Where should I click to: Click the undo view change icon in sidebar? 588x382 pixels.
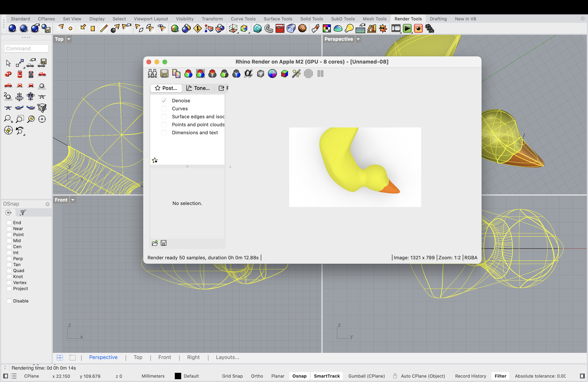point(20,131)
